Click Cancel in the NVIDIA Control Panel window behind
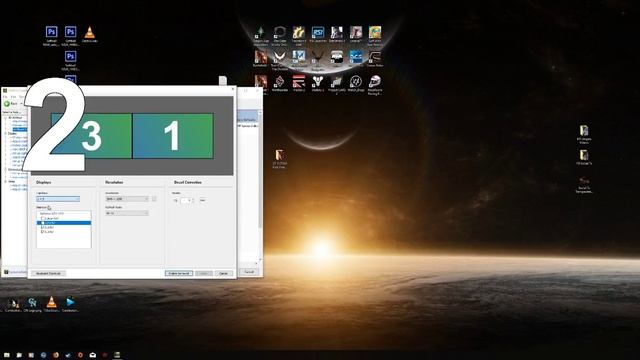The height and width of the screenshot is (360, 640). coord(249,272)
